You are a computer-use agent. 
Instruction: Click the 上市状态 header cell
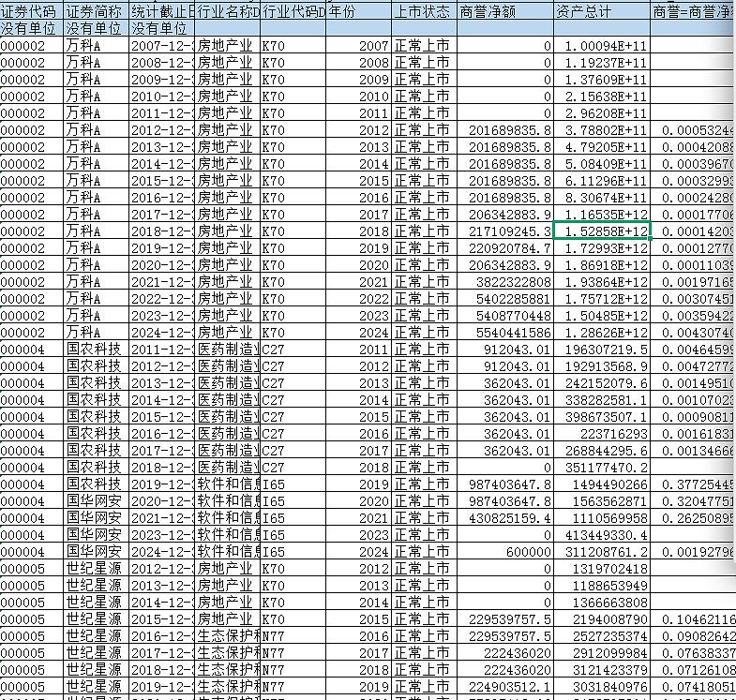424,11
